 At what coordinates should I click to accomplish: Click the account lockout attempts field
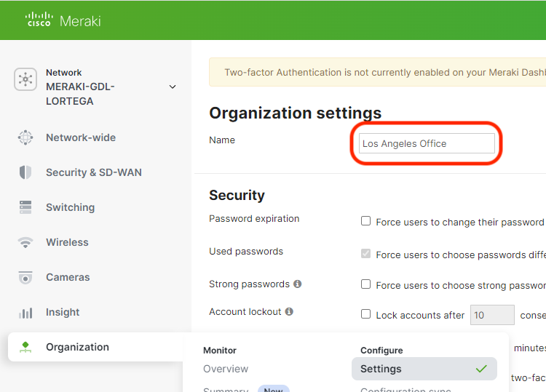coord(492,315)
